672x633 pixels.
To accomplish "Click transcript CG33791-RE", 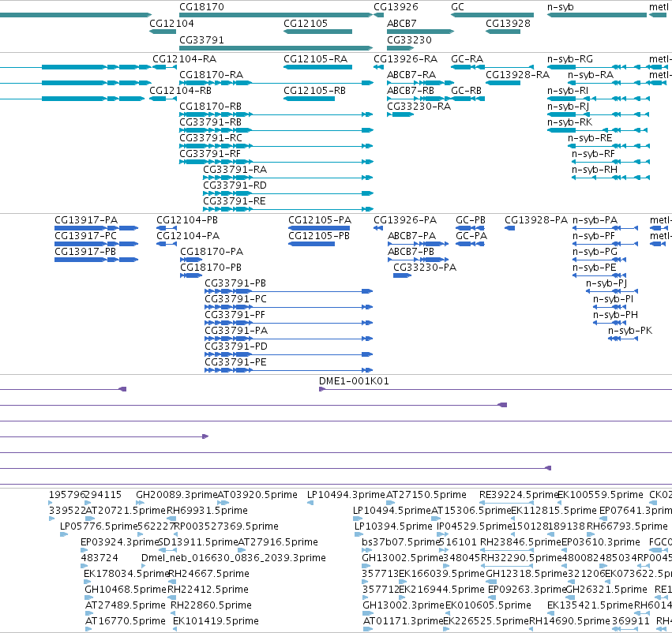I will 288,209.
